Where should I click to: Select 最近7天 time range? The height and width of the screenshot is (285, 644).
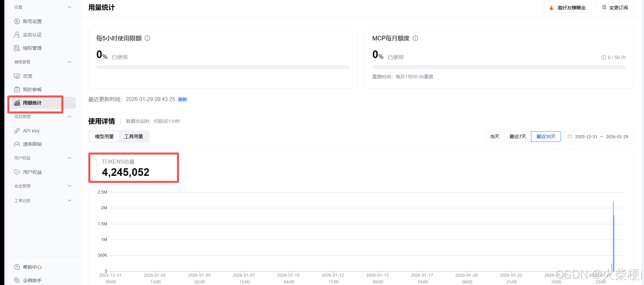click(518, 136)
